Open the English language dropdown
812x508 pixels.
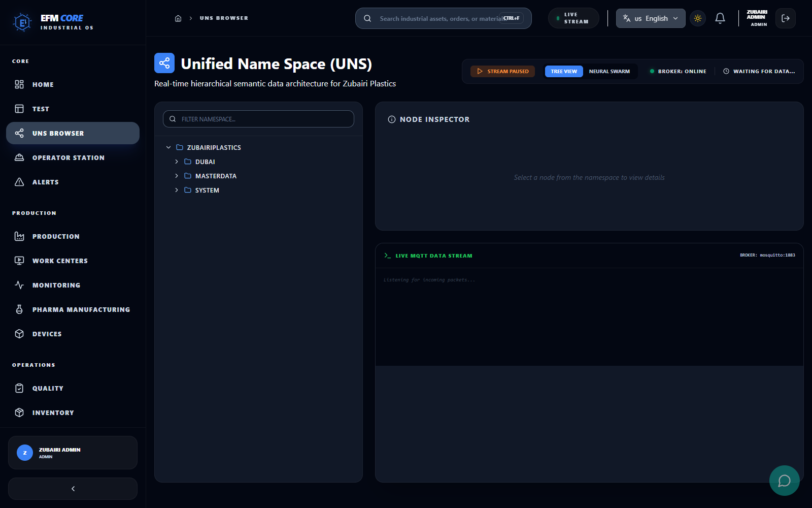[650, 18]
